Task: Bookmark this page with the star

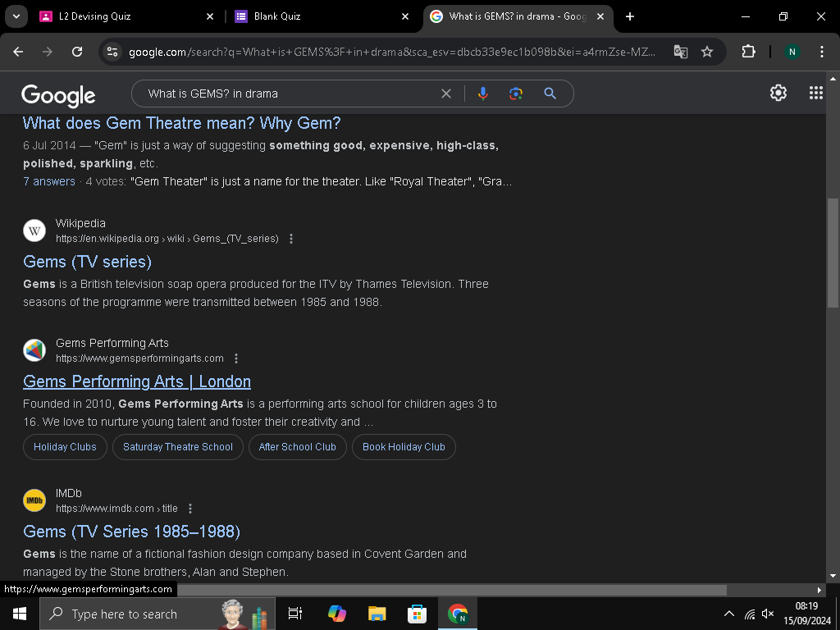Action: point(707,52)
